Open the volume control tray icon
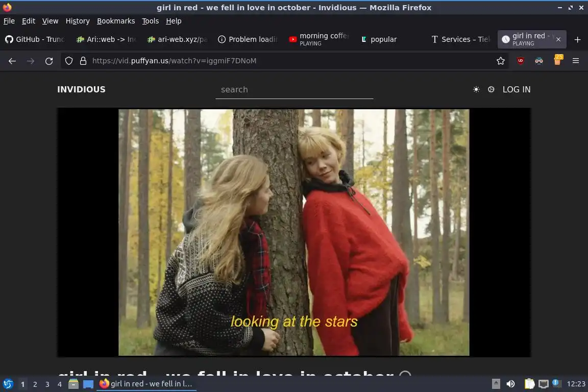 [x=510, y=384]
